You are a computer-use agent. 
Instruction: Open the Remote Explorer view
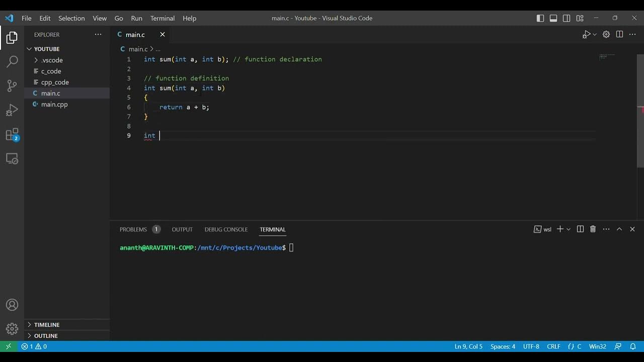(12, 159)
